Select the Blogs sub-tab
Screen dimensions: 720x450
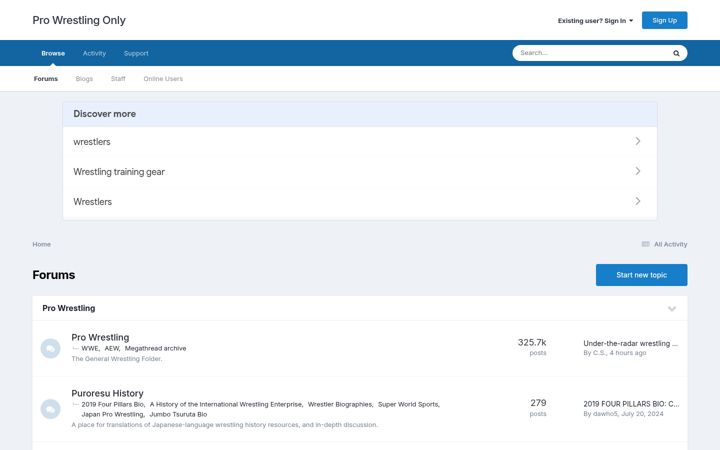(x=84, y=79)
